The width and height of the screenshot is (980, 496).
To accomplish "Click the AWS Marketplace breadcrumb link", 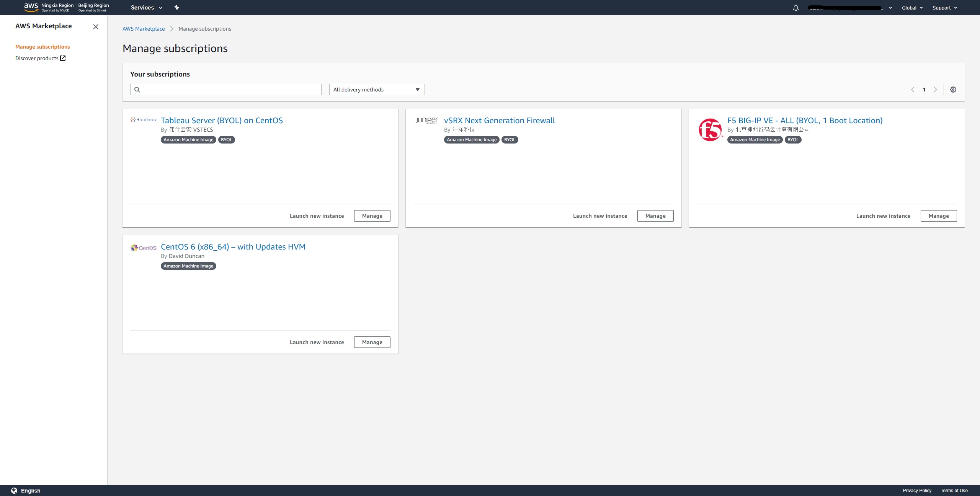I will [144, 29].
